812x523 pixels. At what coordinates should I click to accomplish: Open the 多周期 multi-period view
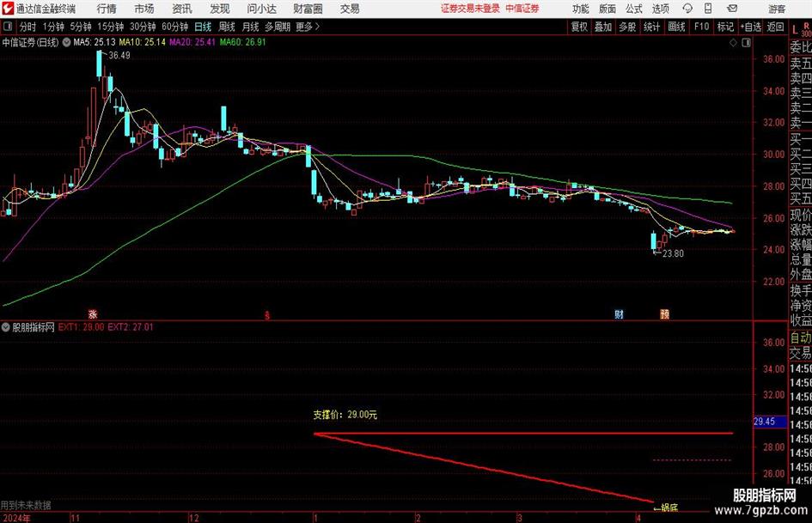(x=278, y=27)
